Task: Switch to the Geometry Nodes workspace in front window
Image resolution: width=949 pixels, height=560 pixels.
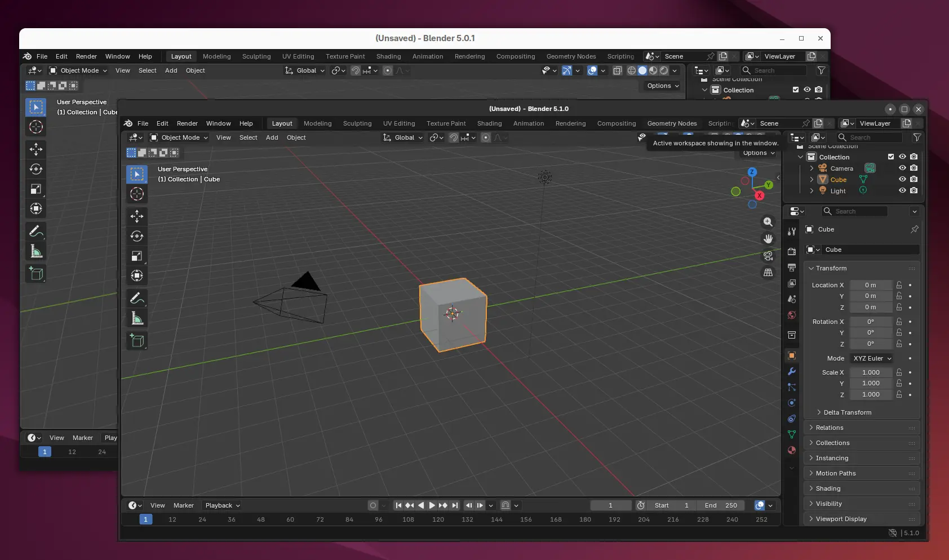Action: 672,123
